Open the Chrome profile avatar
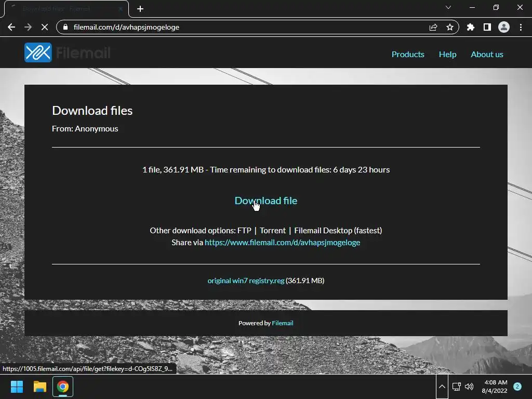 pyautogui.click(x=504, y=27)
